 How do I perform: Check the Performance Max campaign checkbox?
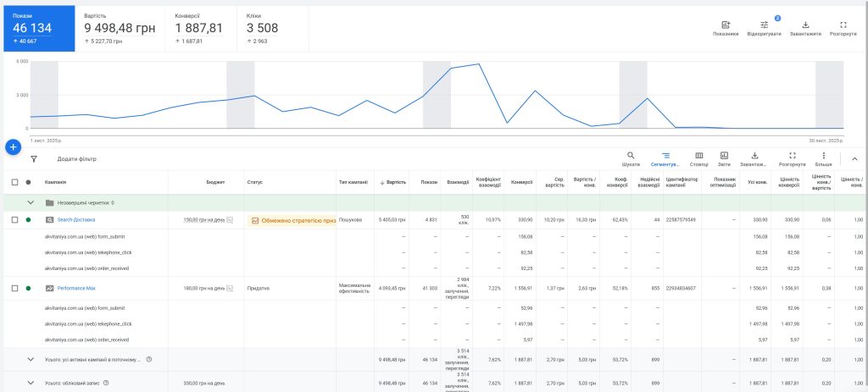[x=14, y=288]
